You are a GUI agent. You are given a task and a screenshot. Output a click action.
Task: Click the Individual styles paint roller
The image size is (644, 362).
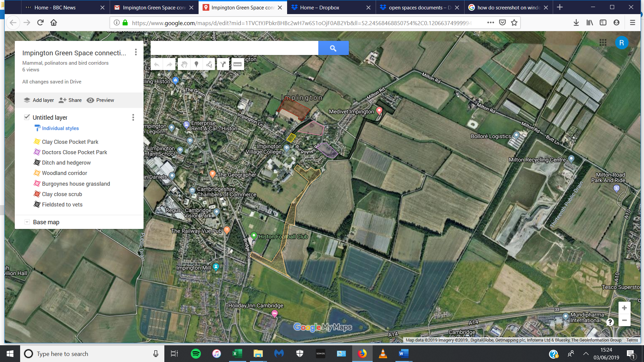point(37,128)
